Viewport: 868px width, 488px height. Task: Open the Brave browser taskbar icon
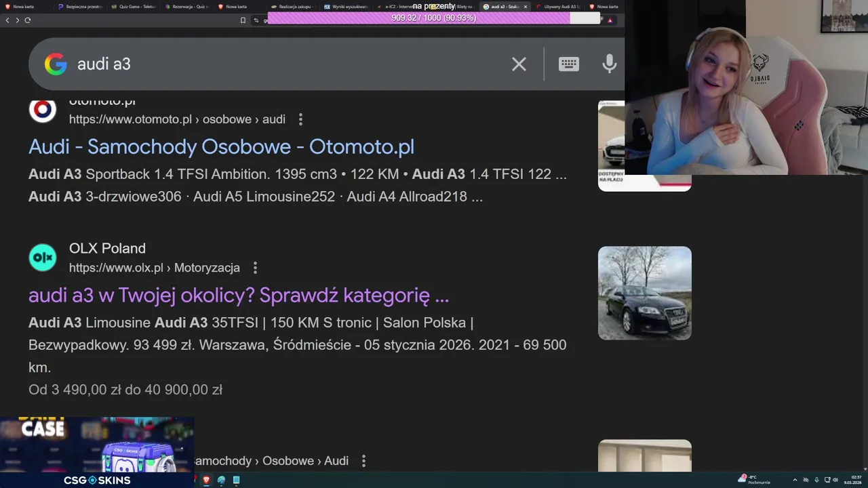point(206,480)
